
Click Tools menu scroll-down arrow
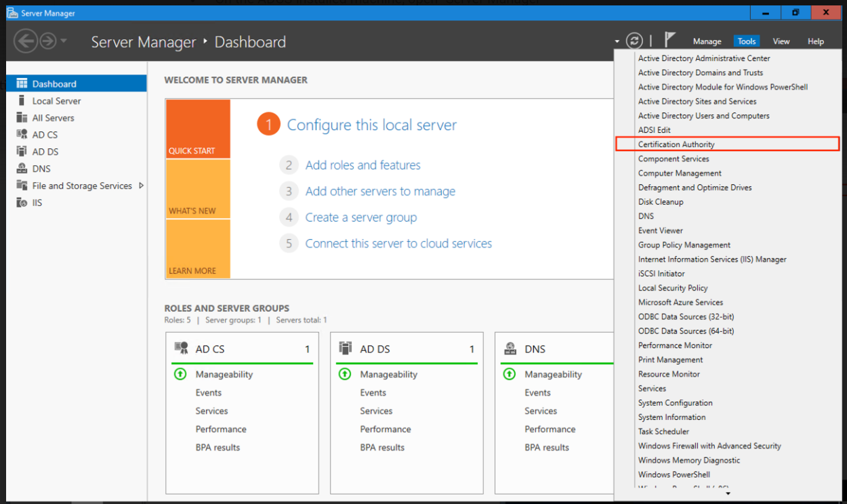728,494
